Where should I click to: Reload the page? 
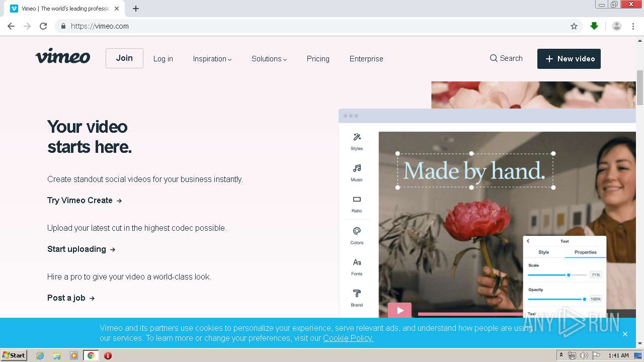coord(43,26)
